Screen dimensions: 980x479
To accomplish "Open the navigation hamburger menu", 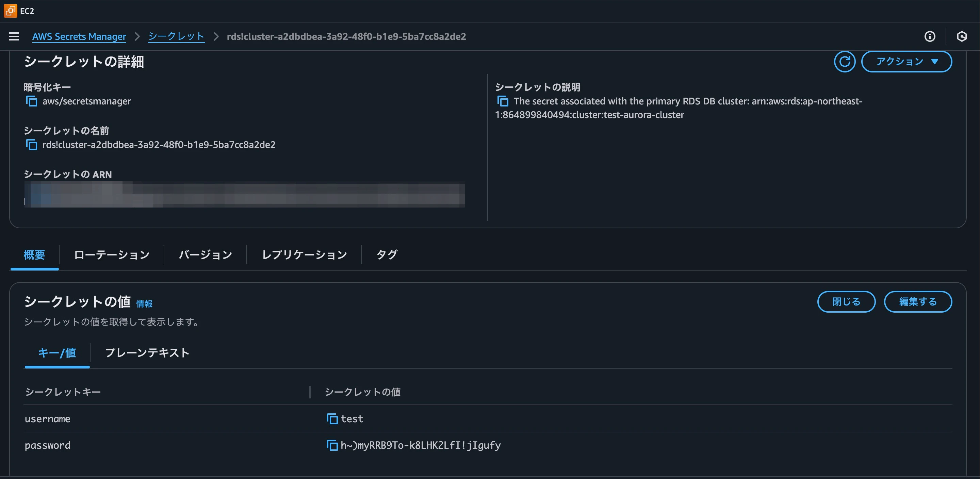I will [14, 36].
